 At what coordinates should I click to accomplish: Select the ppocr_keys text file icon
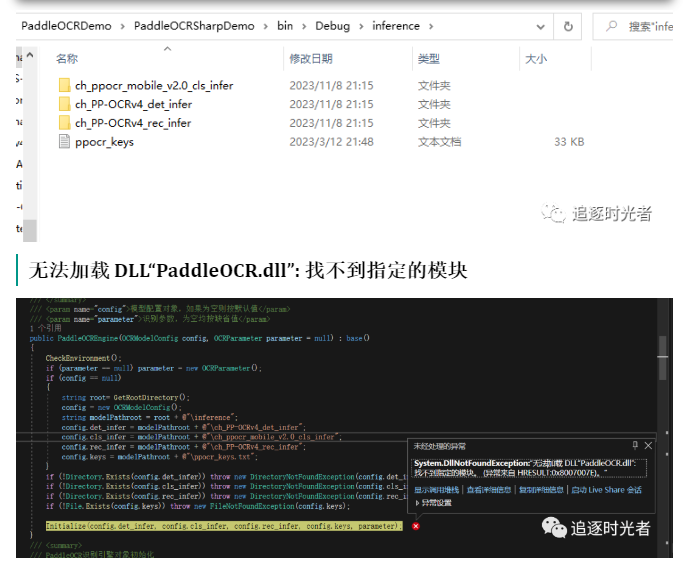[x=64, y=142]
